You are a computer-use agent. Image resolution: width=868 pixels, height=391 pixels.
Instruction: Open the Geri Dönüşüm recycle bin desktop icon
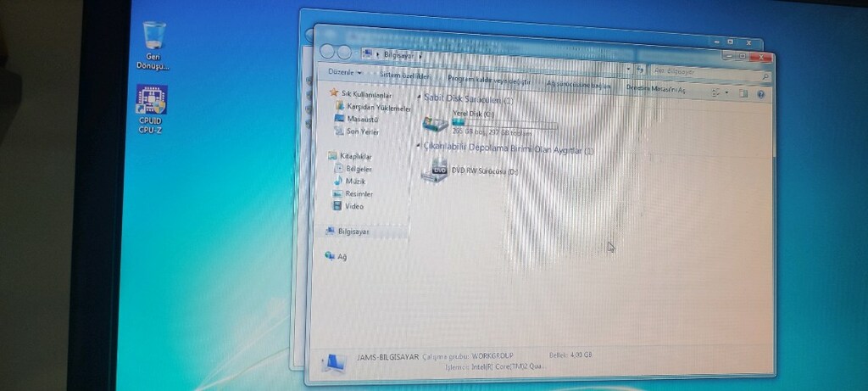[153, 46]
